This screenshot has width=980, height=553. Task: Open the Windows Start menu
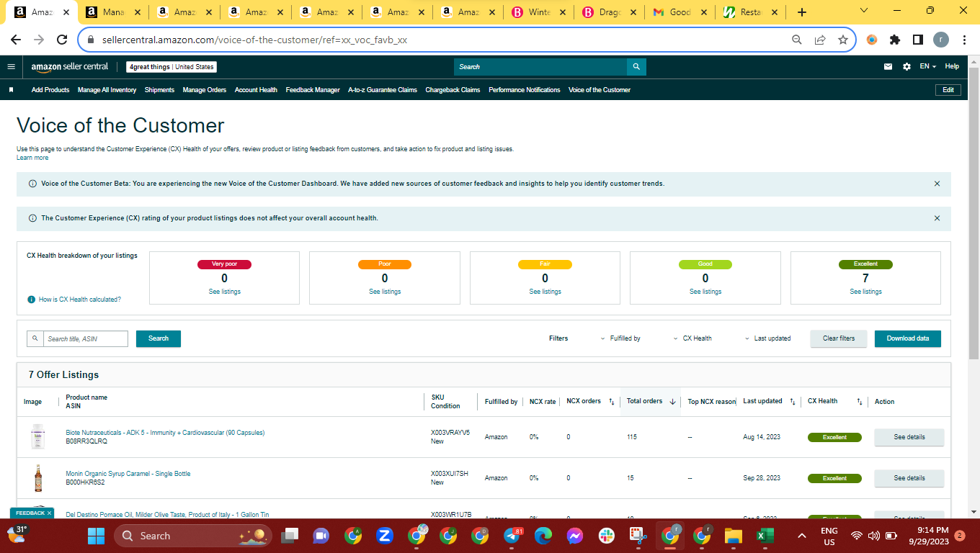pyautogui.click(x=96, y=536)
